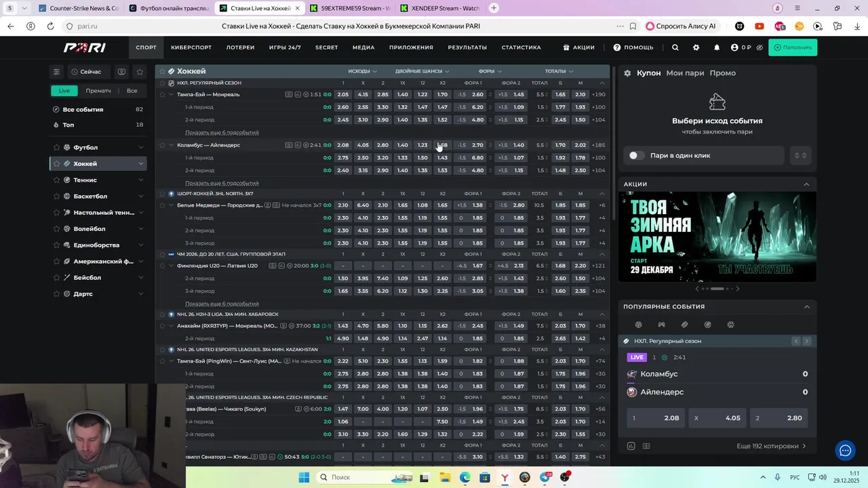Expand the Футбол sport chevron

pyautogui.click(x=140, y=147)
